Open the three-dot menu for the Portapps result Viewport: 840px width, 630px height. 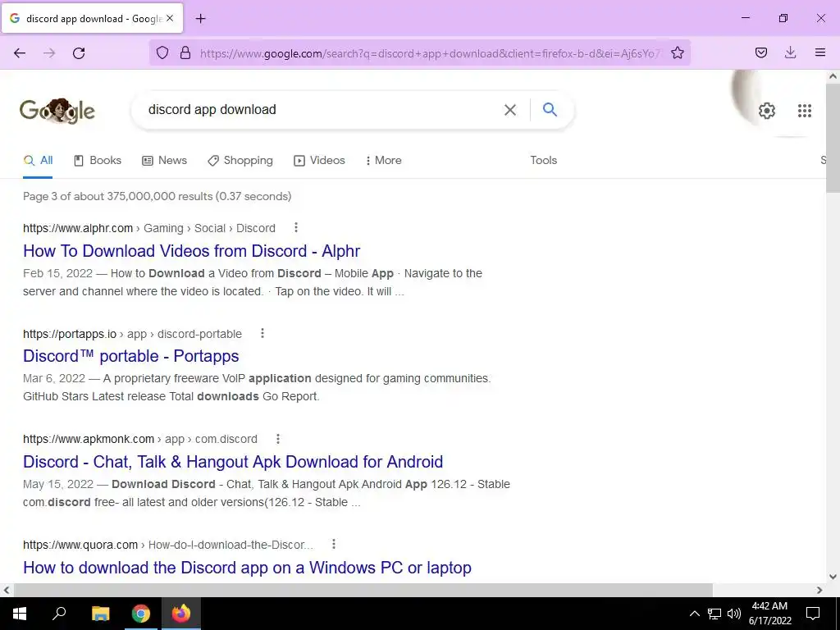tap(262, 333)
